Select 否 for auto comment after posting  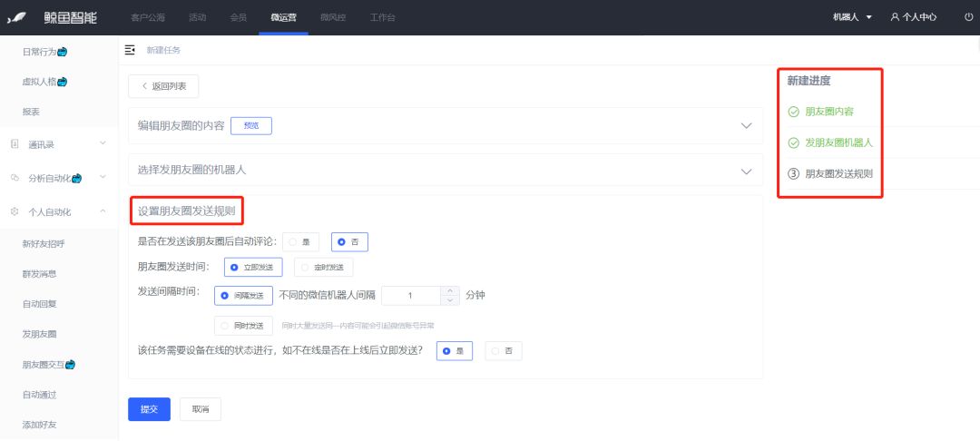coord(349,241)
